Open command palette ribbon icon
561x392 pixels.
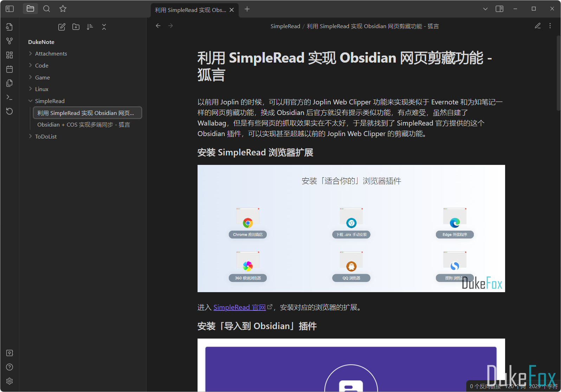[9, 97]
